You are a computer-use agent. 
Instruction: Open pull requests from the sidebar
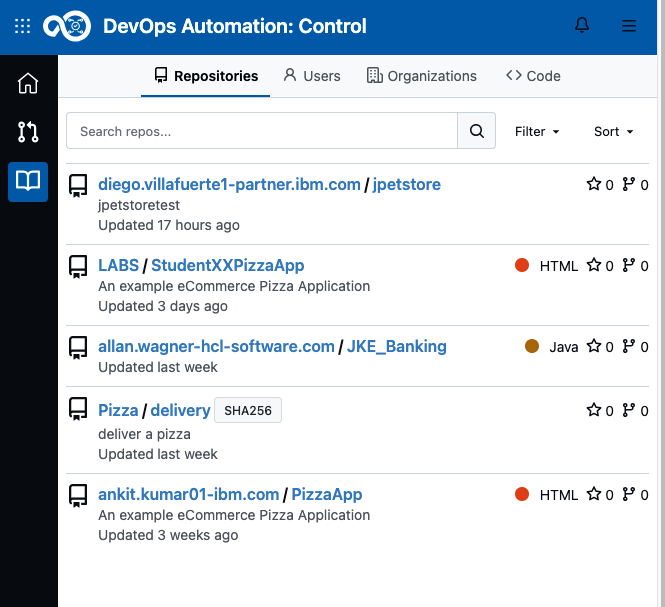click(28, 132)
